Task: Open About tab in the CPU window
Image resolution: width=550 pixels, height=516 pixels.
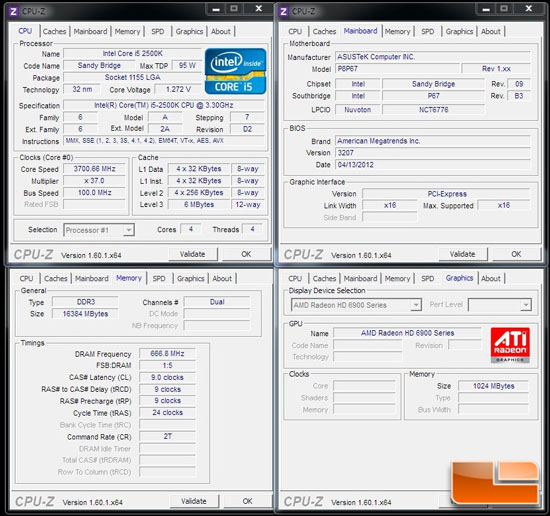Action: click(x=221, y=31)
